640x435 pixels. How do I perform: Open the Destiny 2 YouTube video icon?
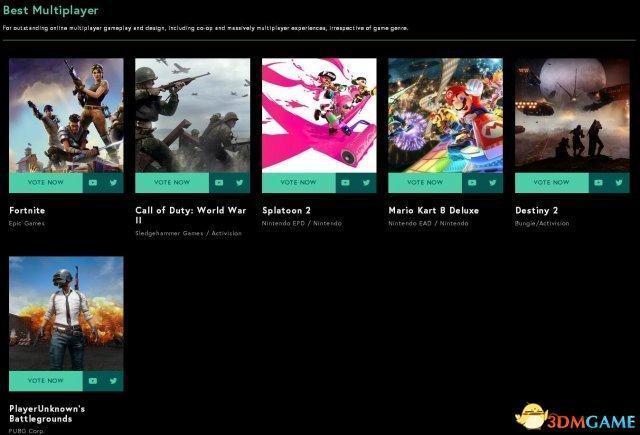click(598, 182)
